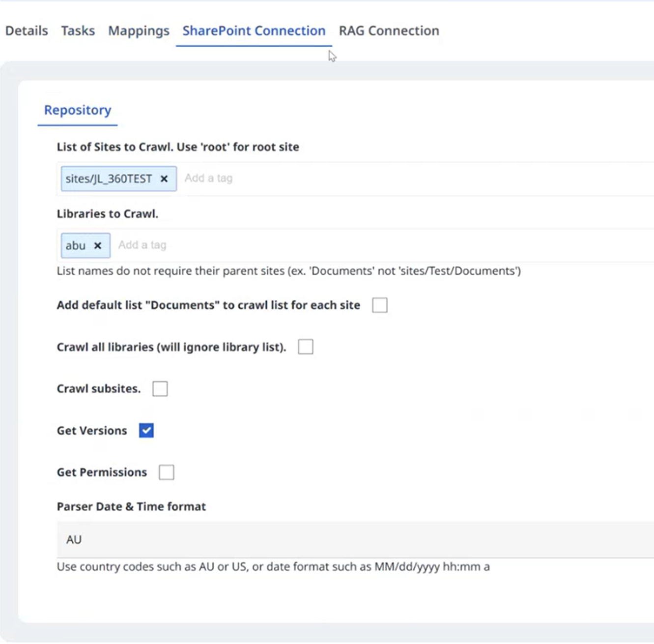Click the list names hint text

tap(289, 271)
